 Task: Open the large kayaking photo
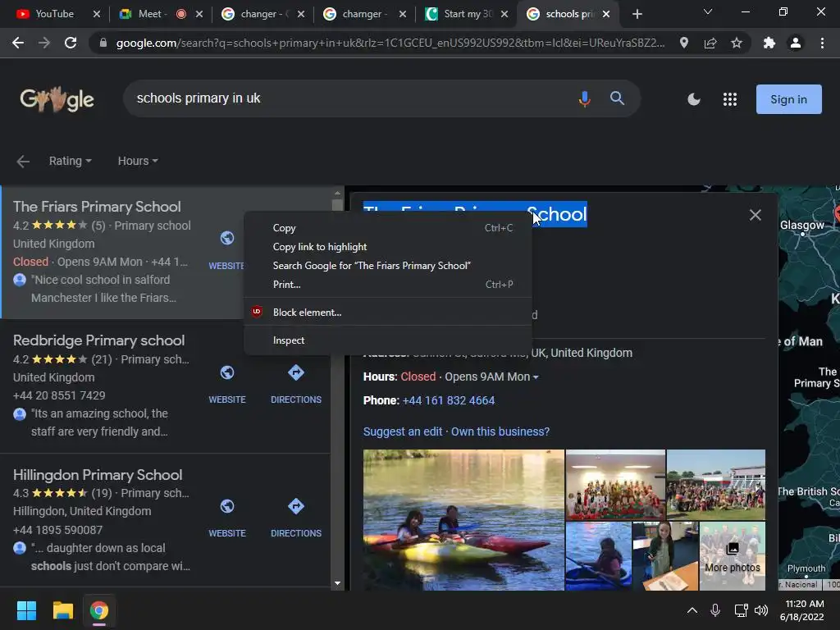463,520
